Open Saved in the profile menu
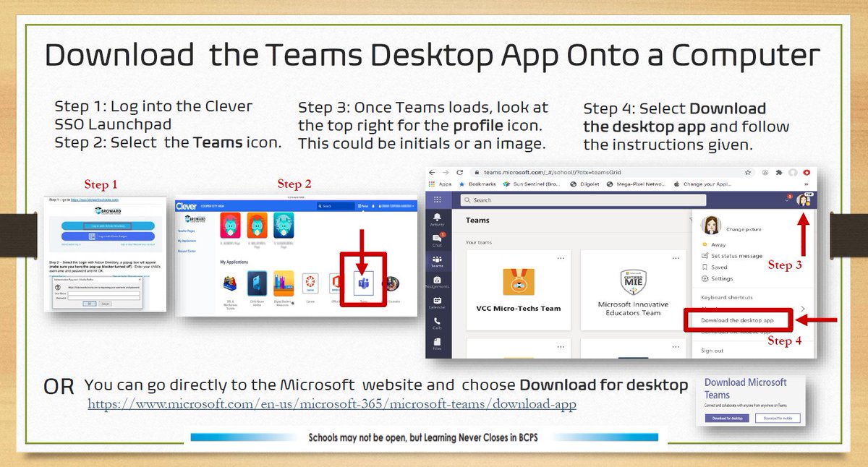 point(716,267)
